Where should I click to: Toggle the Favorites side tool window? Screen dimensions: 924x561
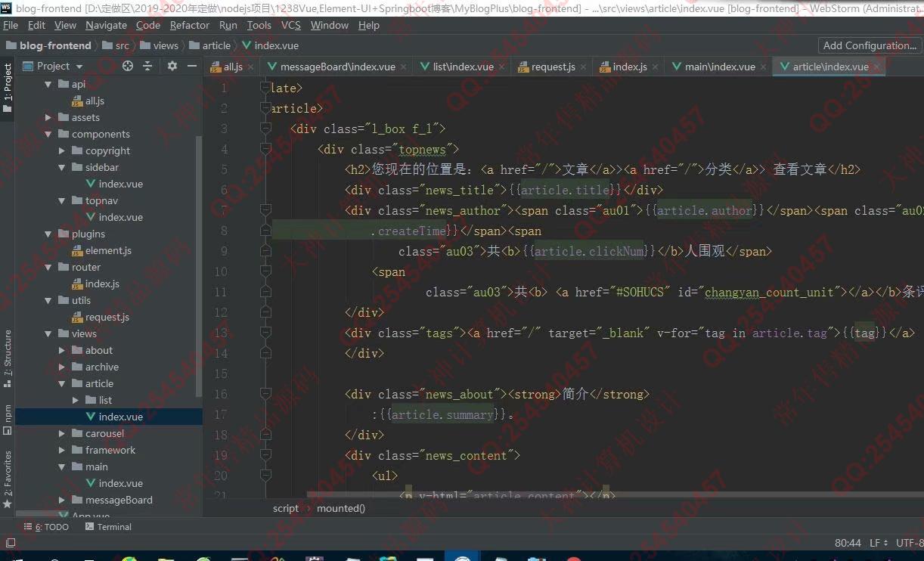8,478
